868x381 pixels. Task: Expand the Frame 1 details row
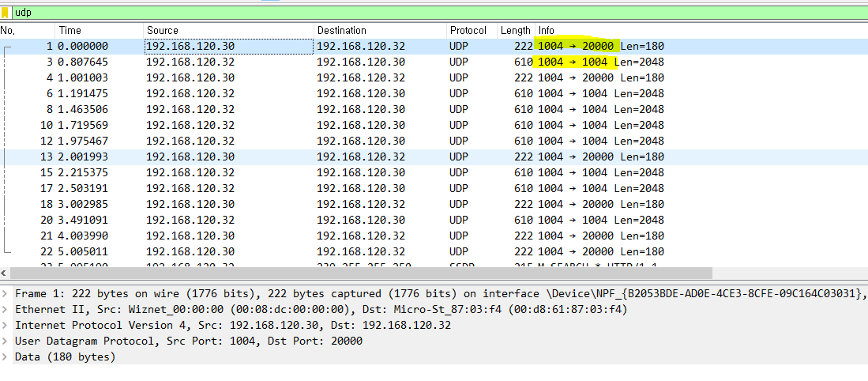(x=5, y=293)
